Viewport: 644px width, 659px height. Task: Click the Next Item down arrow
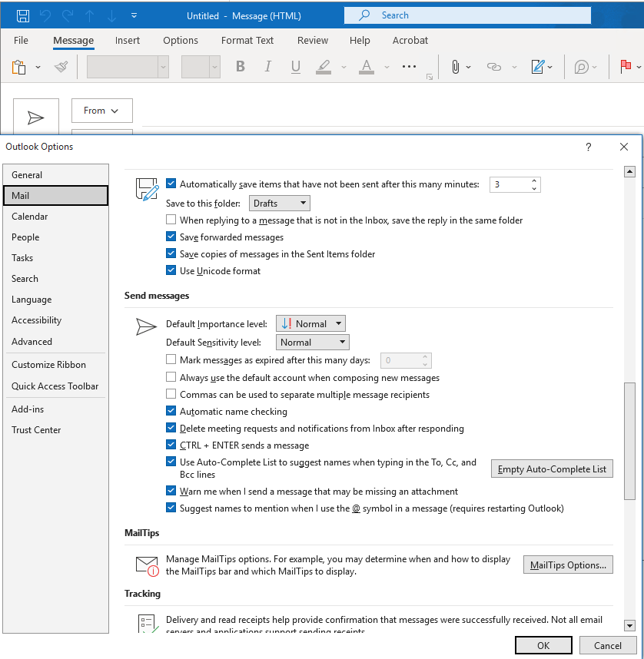pos(112,16)
